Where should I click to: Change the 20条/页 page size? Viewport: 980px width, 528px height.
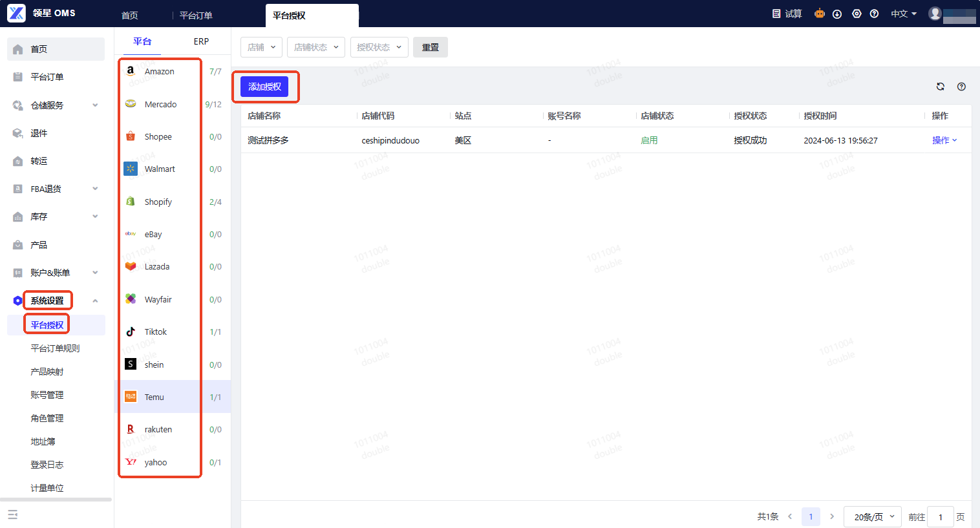[x=873, y=517]
